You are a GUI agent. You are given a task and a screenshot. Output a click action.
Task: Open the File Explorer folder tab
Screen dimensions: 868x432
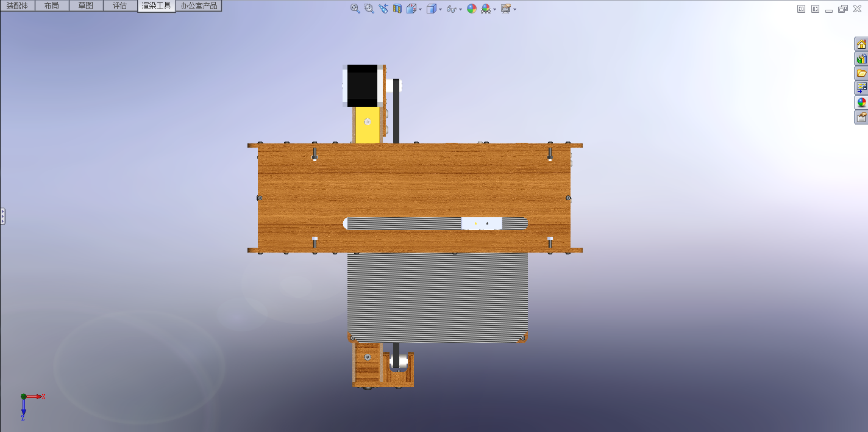861,73
